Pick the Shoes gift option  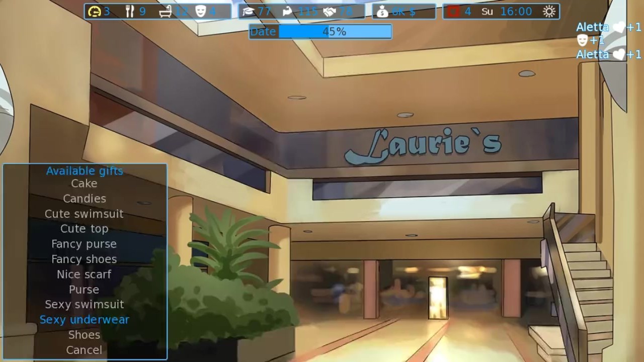pos(84,335)
